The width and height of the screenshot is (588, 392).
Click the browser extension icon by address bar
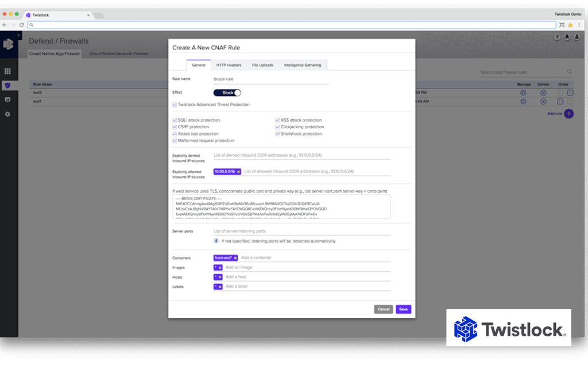[571, 25]
